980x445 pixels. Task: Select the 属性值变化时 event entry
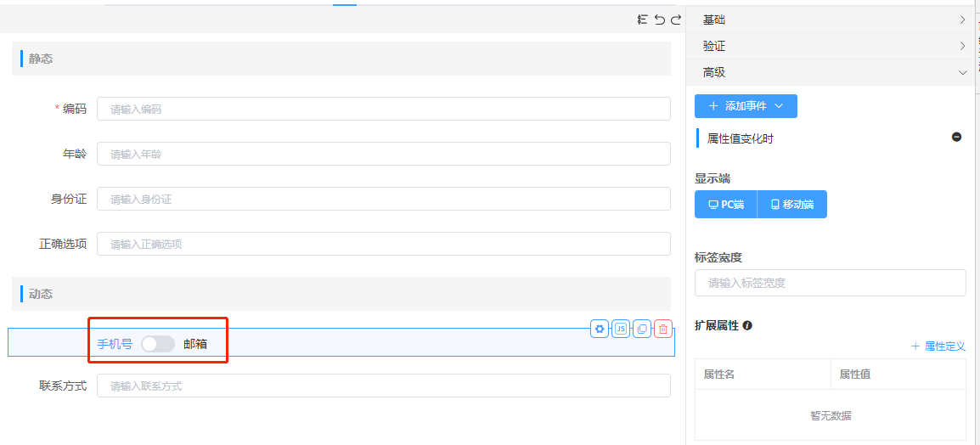click(x=741, y=138)
